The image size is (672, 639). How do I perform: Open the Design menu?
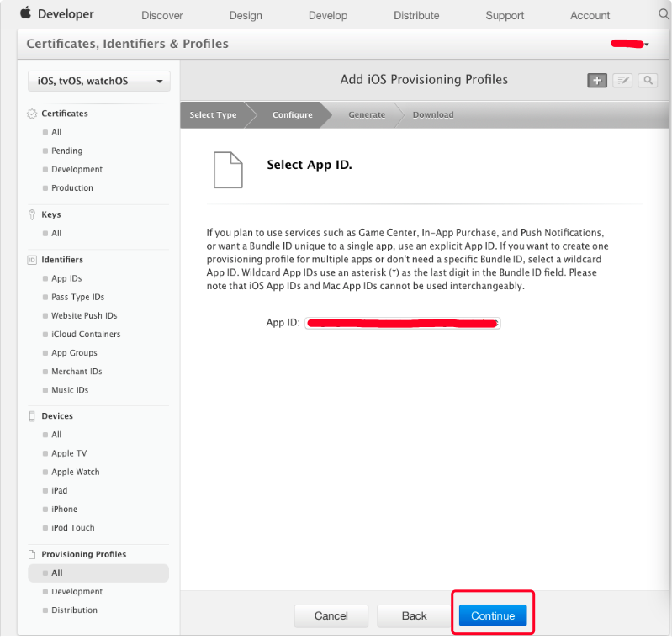(246, 15)
